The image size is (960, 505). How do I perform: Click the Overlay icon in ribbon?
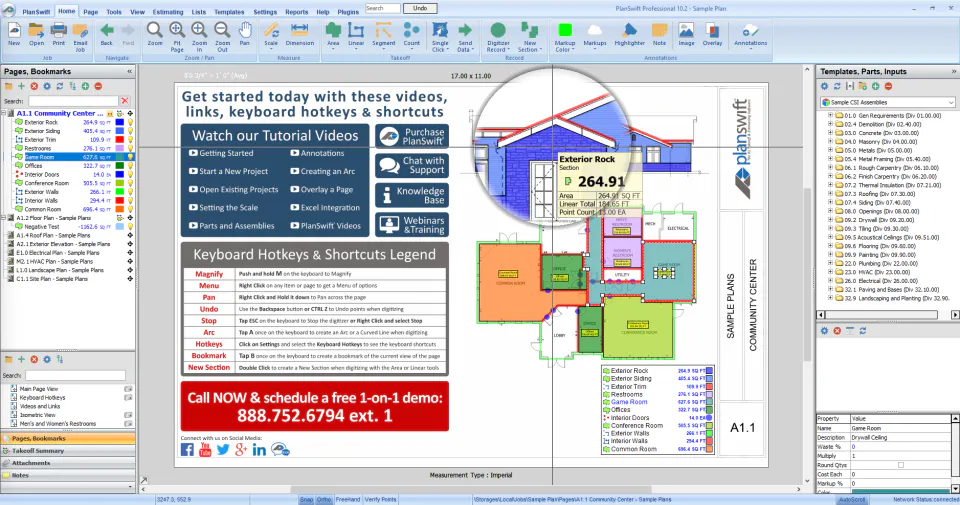(x=712, y=34)
